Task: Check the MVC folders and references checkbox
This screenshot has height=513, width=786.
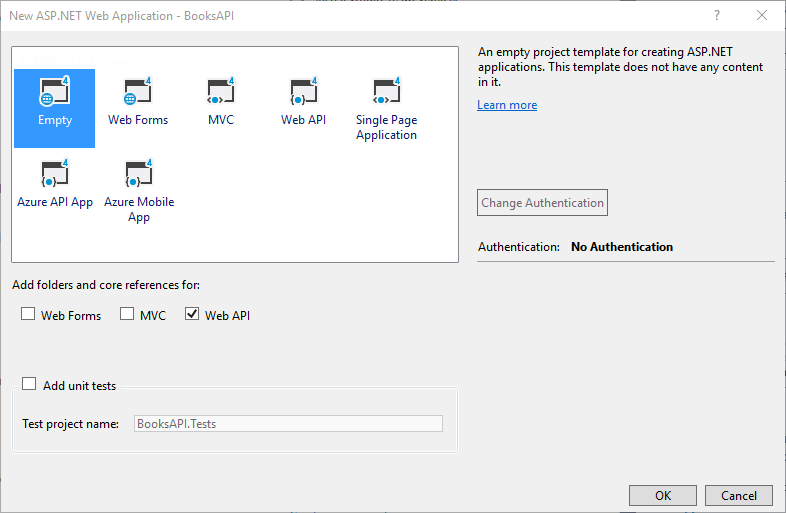Action: [x=127, y=315]
